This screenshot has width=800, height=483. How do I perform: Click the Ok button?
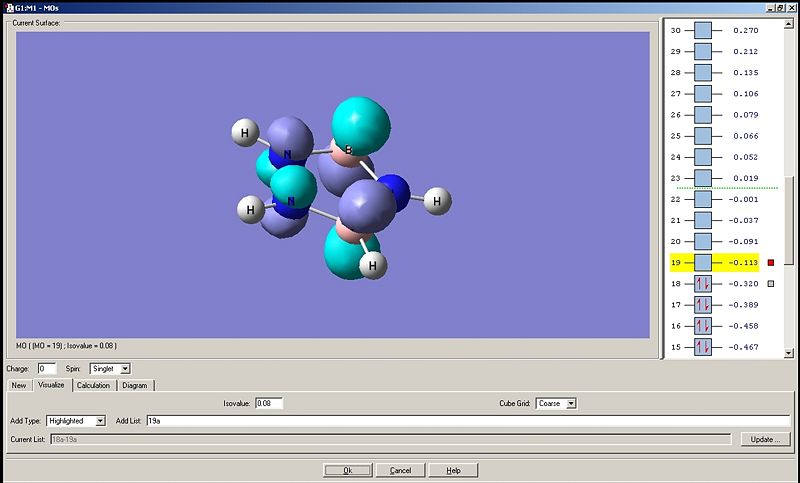[348, 470]
